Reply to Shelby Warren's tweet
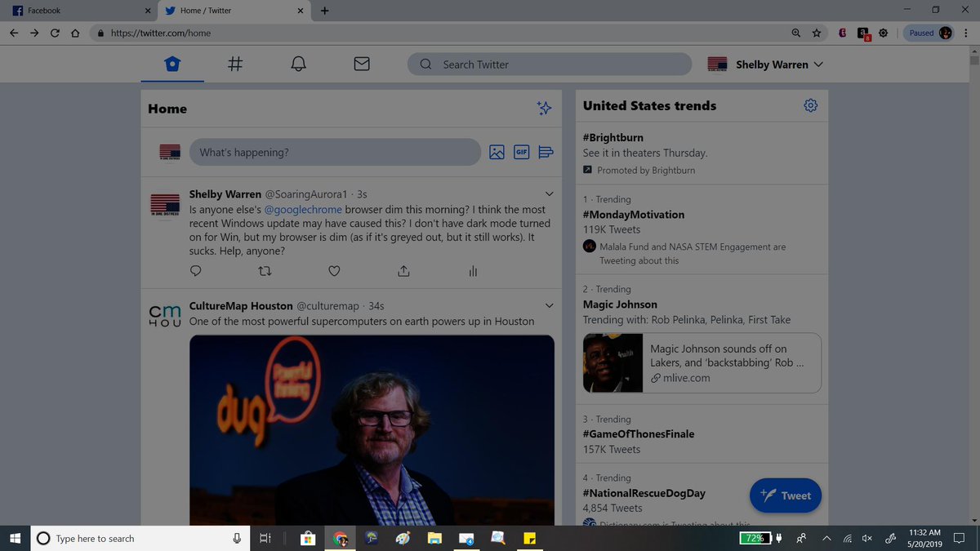 (x=195, y=271)
